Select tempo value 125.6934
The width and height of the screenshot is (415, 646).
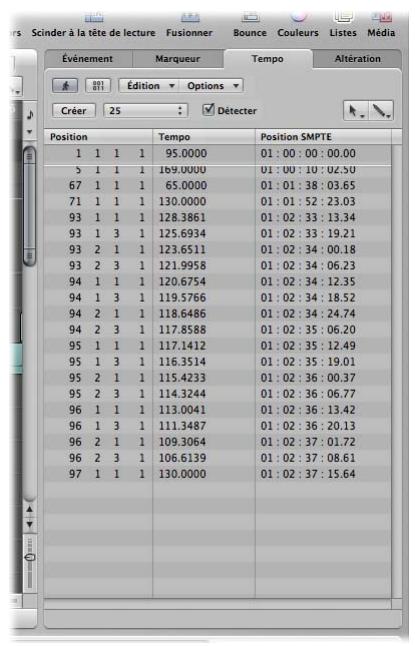point(182,234)
